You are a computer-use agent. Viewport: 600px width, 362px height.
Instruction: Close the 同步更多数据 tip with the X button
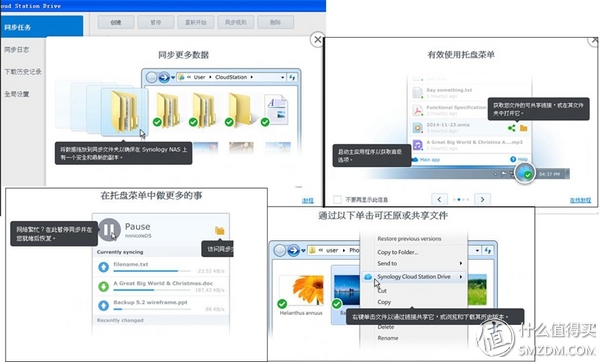(x=318, y=39)
